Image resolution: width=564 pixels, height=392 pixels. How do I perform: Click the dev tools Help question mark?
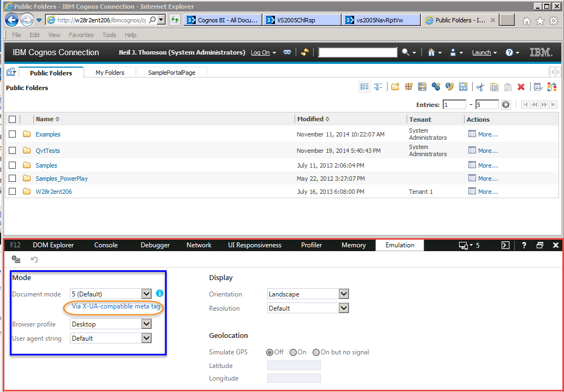[x=524, y=245]
